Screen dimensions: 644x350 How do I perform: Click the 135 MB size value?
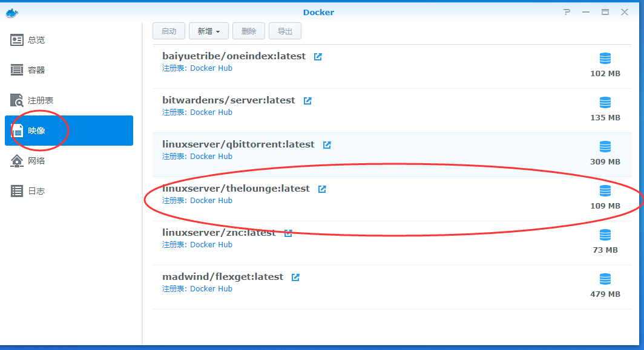click(x=605, y=118)
